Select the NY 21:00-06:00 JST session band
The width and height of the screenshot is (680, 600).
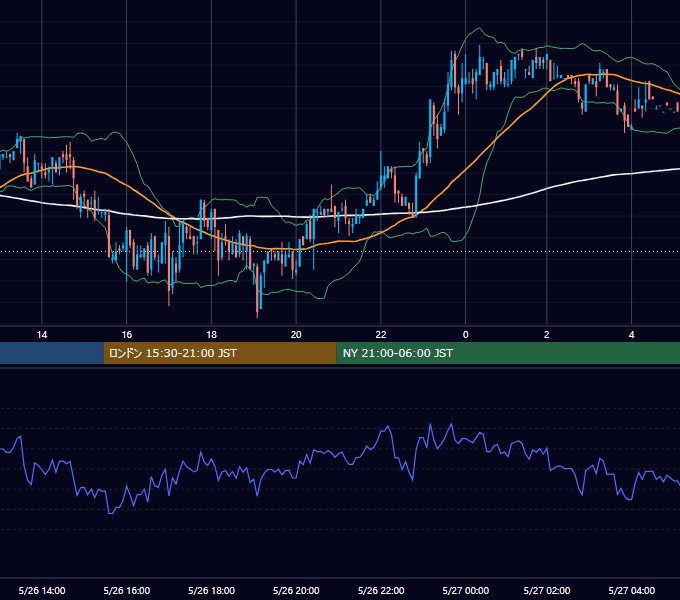pos(508,353)
